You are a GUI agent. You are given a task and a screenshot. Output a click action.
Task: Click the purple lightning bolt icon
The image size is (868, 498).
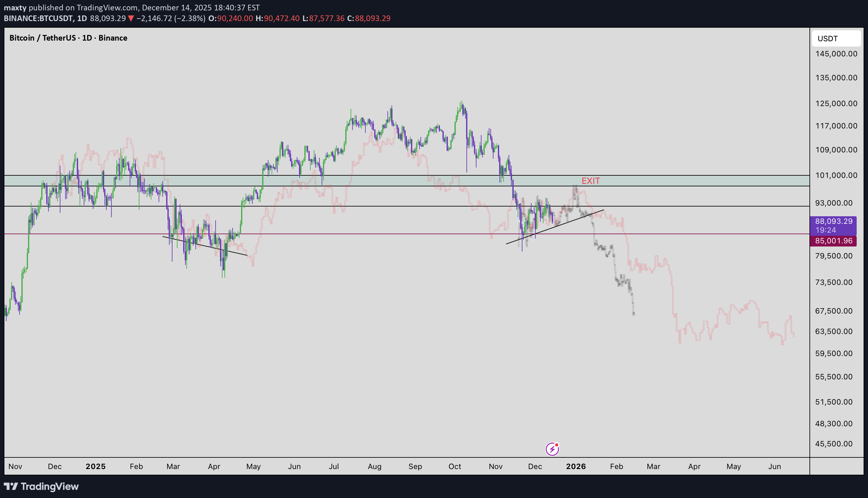(552, 449)
